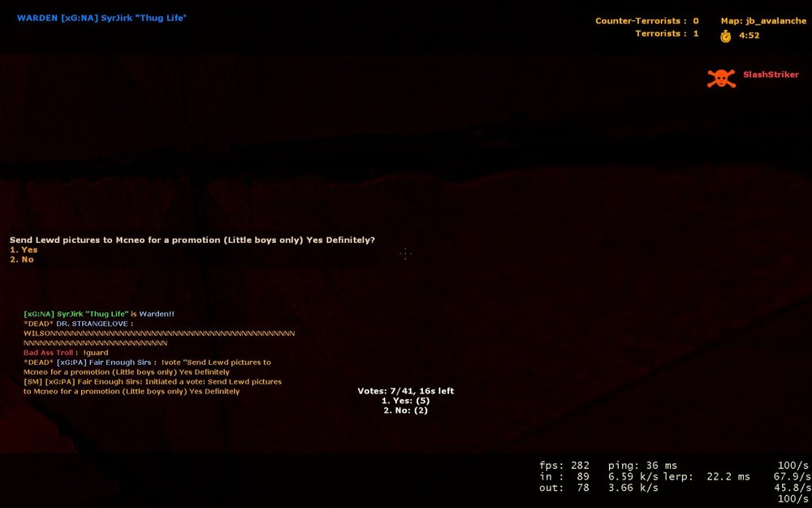The image size is (812, 508).
Task: Click the "3.66 k/s" outgoing rate value
Action: [x=633, y=488]
